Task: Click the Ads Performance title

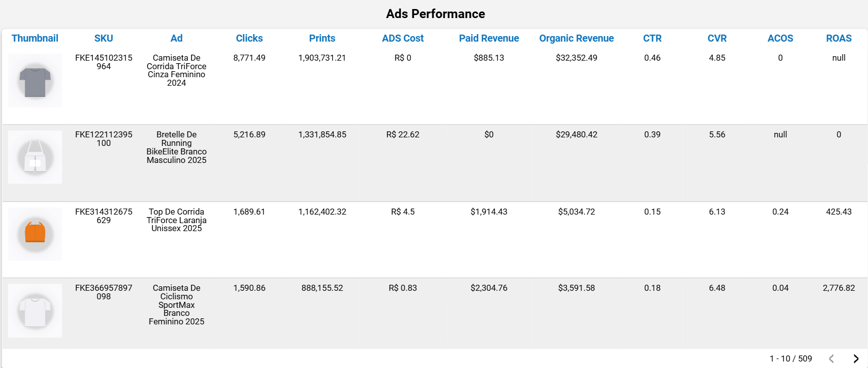Action: [436, 14]
